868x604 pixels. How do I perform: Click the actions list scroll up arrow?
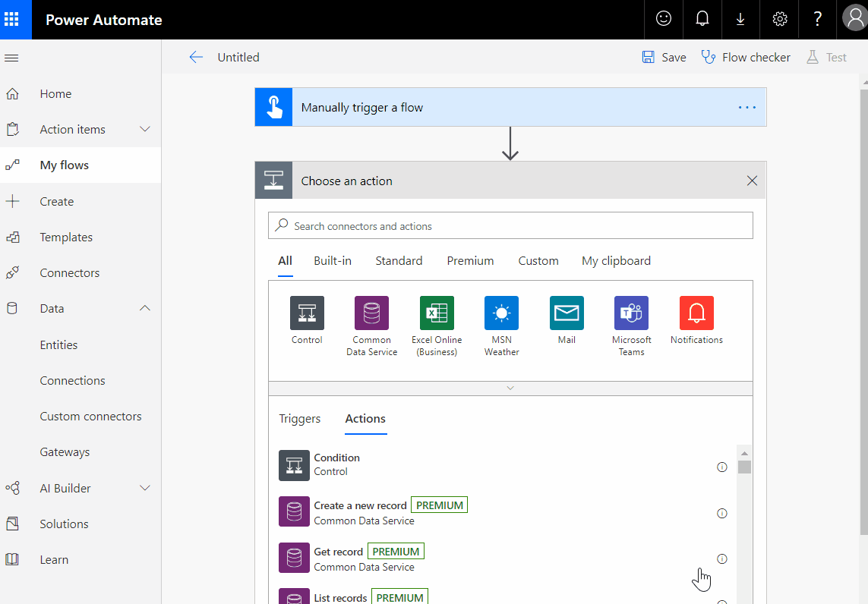[744, 453]
